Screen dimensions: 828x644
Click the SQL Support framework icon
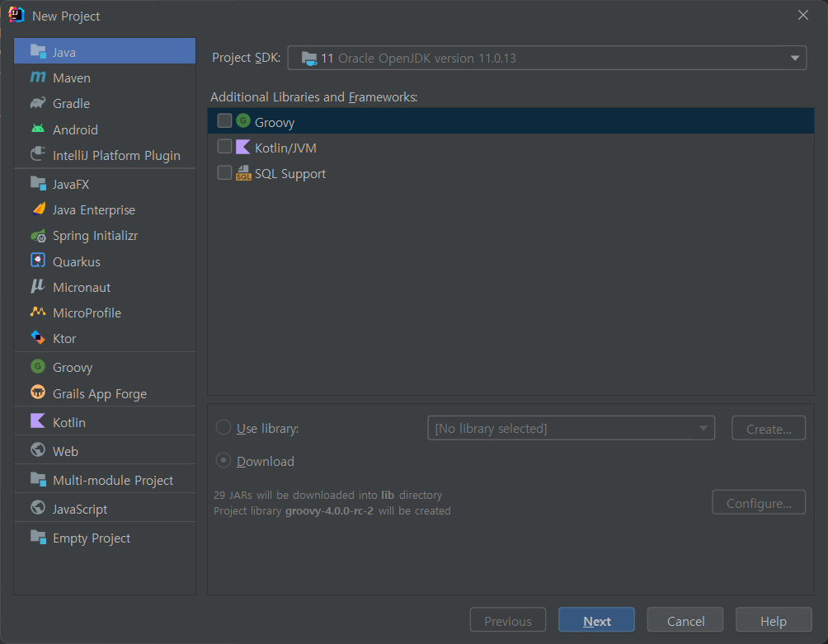243,172
